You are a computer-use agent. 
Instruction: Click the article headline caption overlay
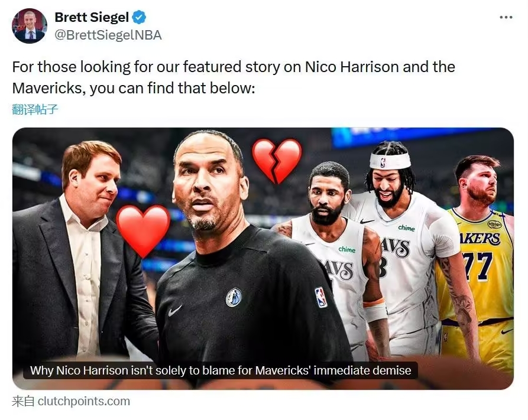[221, 370]
